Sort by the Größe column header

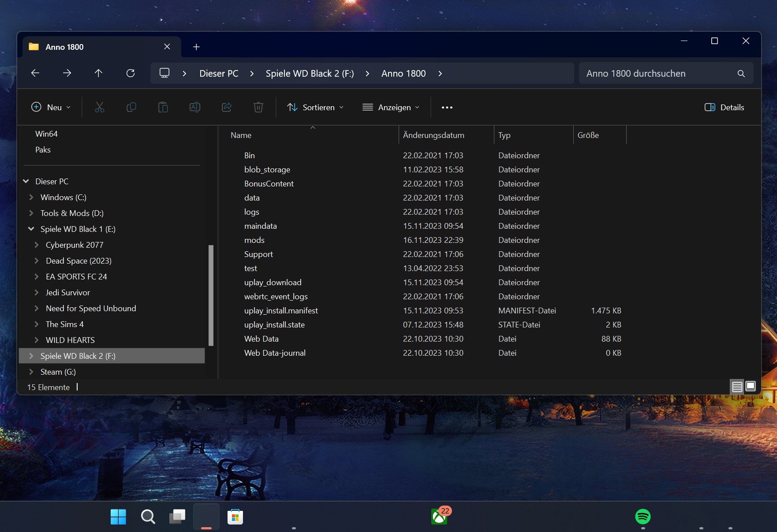[600, 135]
